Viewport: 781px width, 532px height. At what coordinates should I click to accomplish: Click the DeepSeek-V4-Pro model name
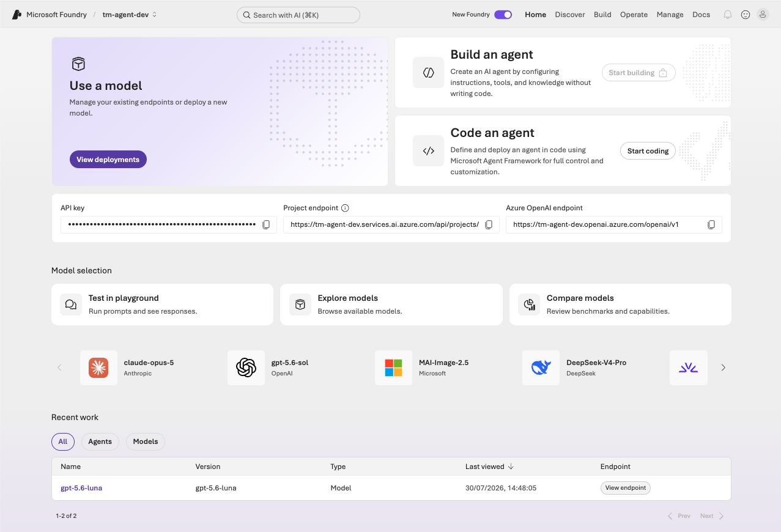pos(596,363)
